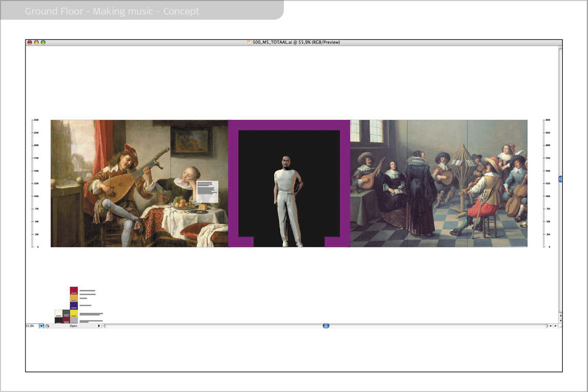Open the zoom level dropdown arrow
This screenshot has height=392, width=588.
tap(41, 326)
